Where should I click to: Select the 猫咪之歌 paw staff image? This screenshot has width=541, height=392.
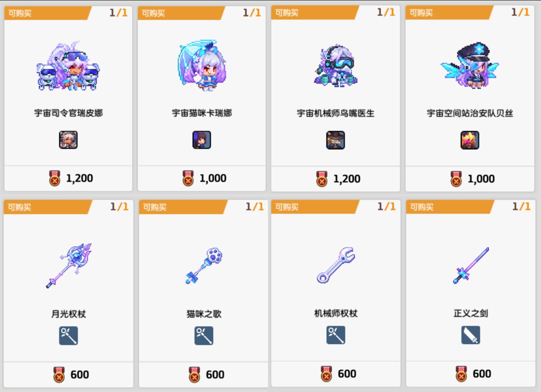(204, 265)
